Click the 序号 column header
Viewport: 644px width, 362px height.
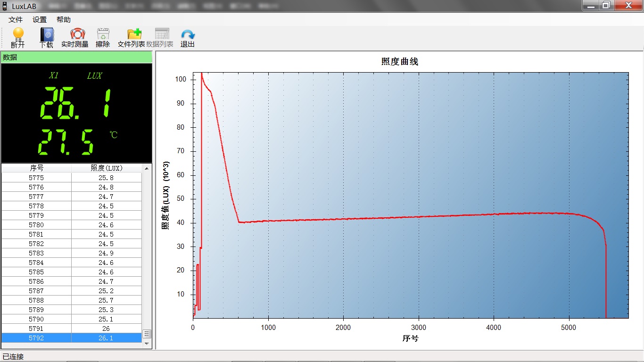[x=36, y=168]
